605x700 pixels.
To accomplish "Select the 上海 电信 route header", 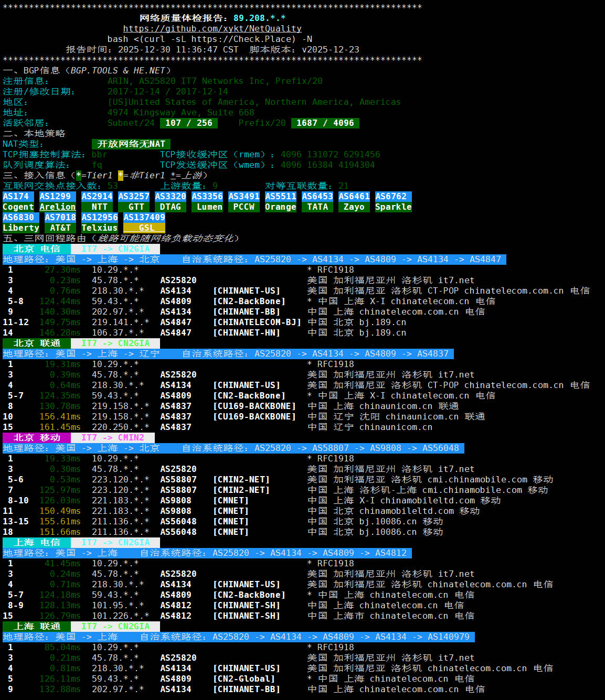I will tap(37, 543).
